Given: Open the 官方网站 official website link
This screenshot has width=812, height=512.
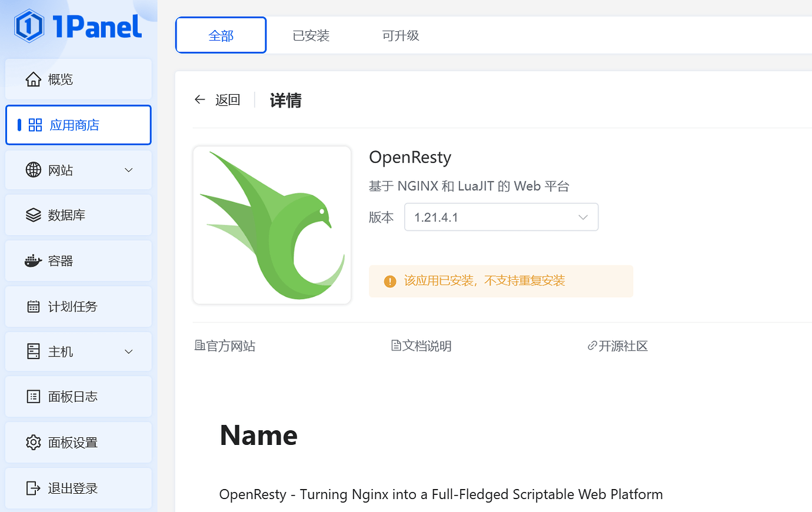Looking at the screenshot, I should (x=224, y=346).
